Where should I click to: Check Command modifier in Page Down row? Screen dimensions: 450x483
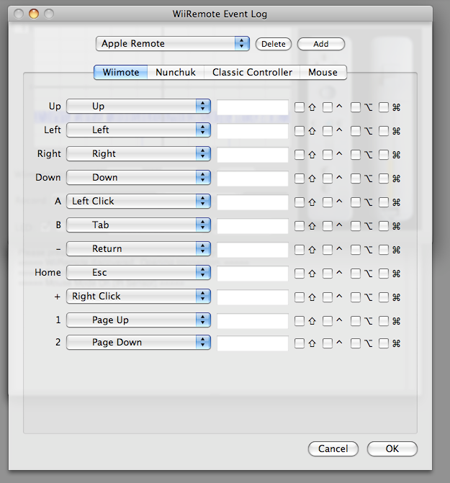coord(384,343)
